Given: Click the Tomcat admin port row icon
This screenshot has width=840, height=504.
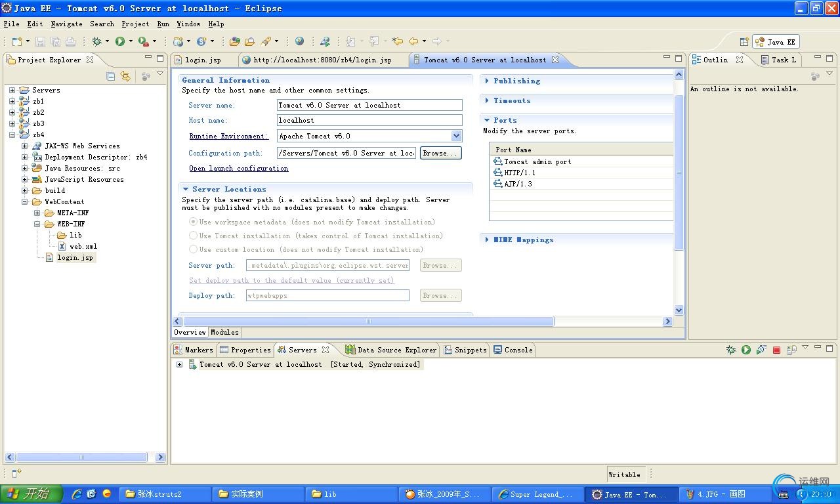Looking at the screenshot, I should coord(498,161).
